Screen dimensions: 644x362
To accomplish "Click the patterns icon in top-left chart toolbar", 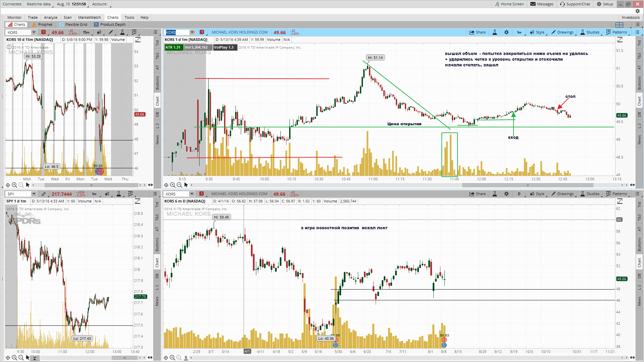I will [134, 33].
